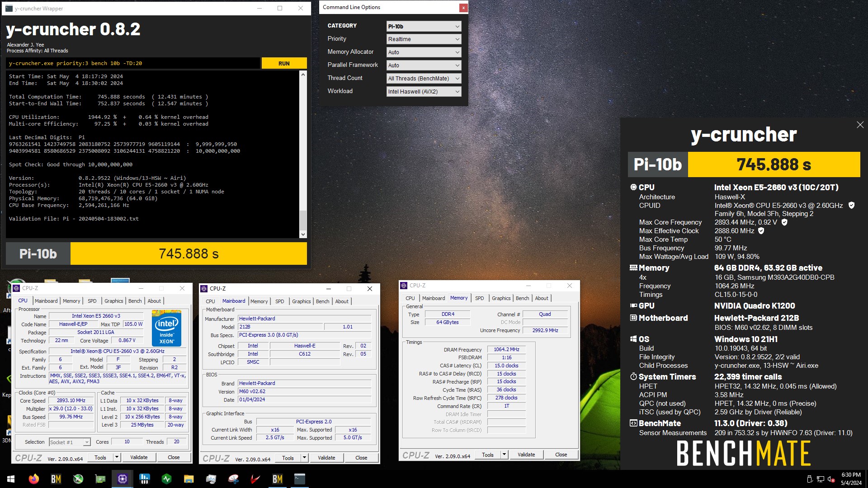Open the CATEGORY dropdown showing Pi-10b
The image size is (868, 488).
(424, 26)
